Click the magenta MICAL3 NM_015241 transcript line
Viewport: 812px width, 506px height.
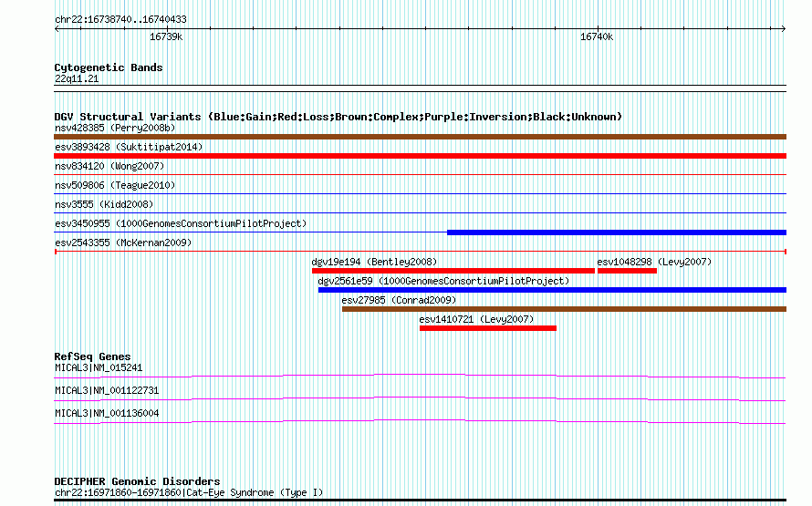[420, 376]
